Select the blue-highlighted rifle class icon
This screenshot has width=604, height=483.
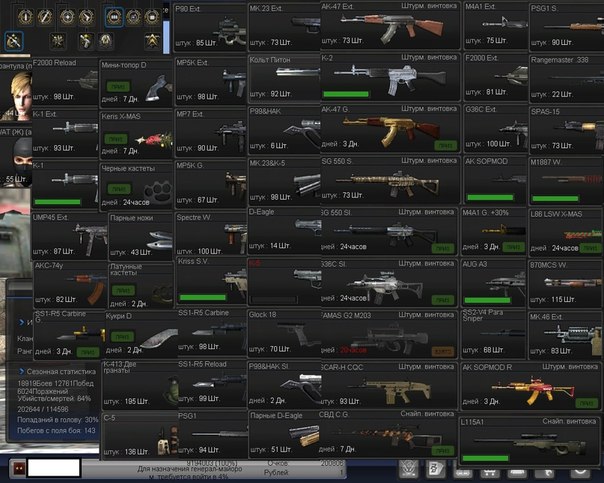tap(14, 41)
